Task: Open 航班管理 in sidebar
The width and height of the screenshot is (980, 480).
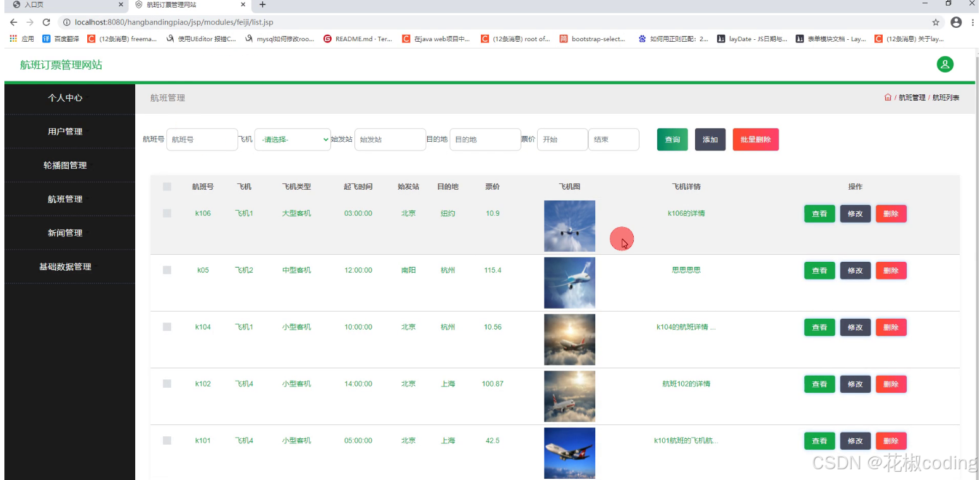Action: (x=65, y=199)
